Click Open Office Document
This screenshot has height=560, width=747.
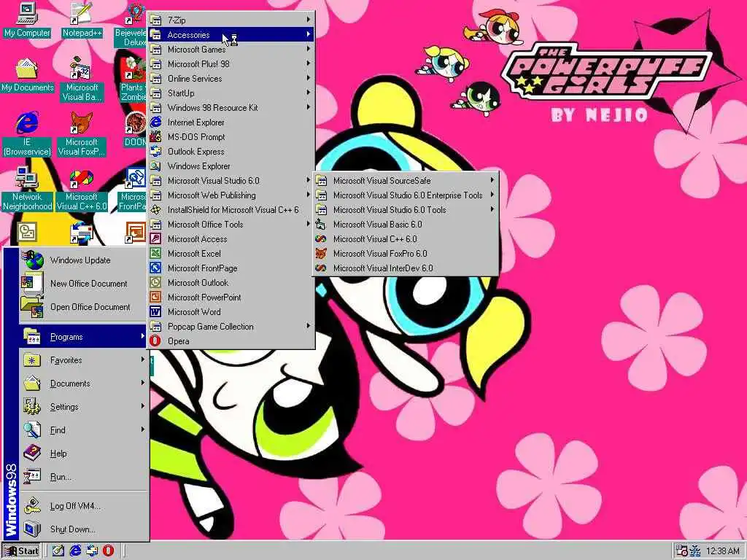pyautogui.click(x=83, y=307)
